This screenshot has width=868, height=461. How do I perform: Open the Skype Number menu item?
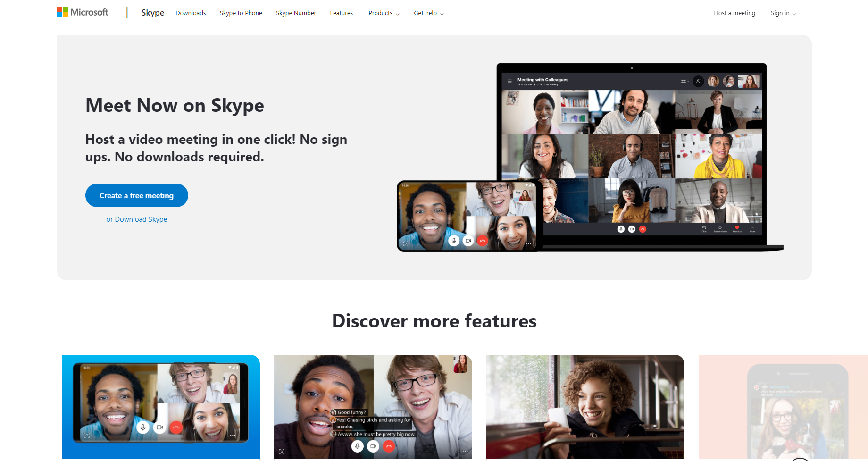click(x=296, y=13)
